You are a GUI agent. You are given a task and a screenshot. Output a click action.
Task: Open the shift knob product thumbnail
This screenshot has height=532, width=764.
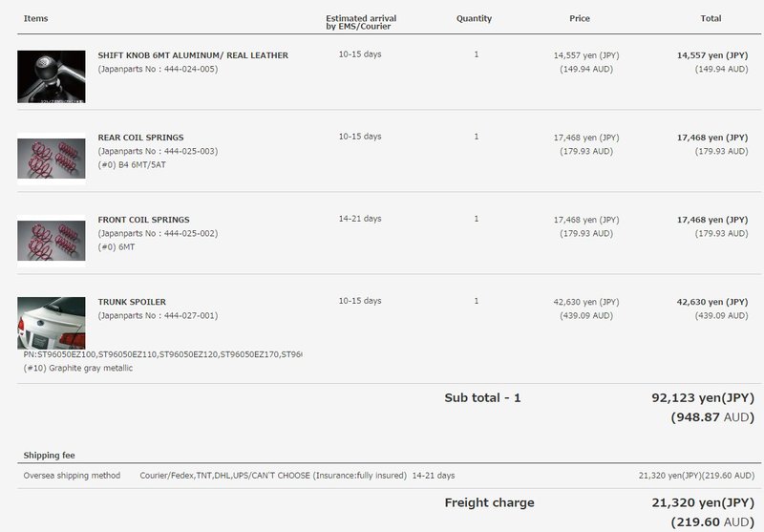(x=52, y=76)
